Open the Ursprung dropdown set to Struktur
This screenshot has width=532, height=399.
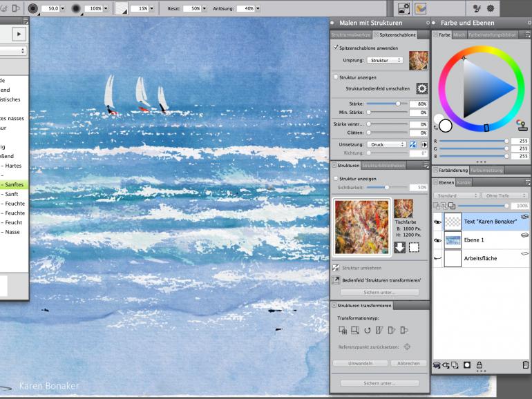tap(385, 60)
